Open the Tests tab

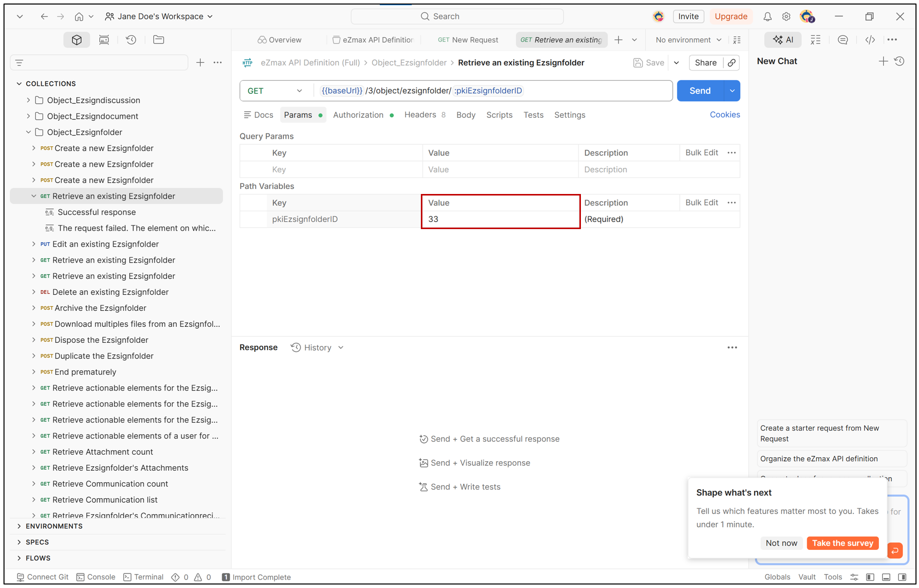click(533, 115)
